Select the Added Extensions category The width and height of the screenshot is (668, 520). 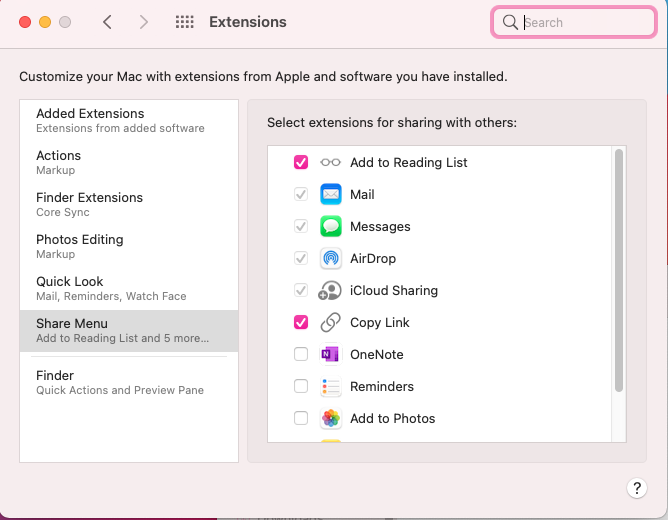pyautogui.click(x=129, y=121)
